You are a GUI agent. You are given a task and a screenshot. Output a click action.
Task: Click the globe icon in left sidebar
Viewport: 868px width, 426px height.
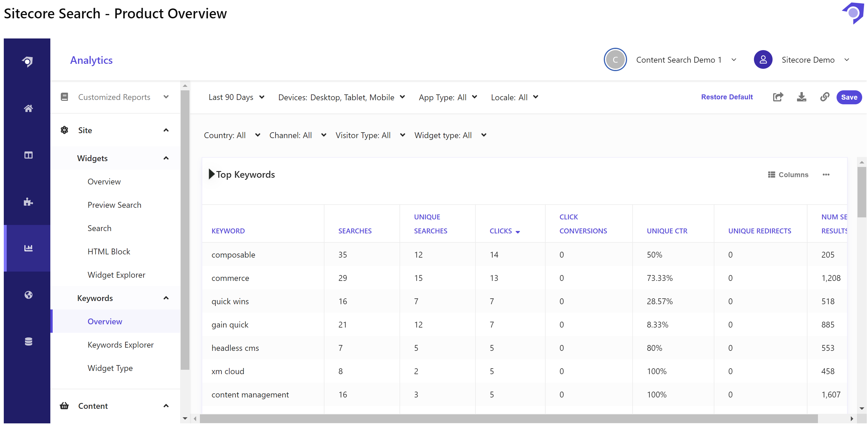click(x=28, y=295)
